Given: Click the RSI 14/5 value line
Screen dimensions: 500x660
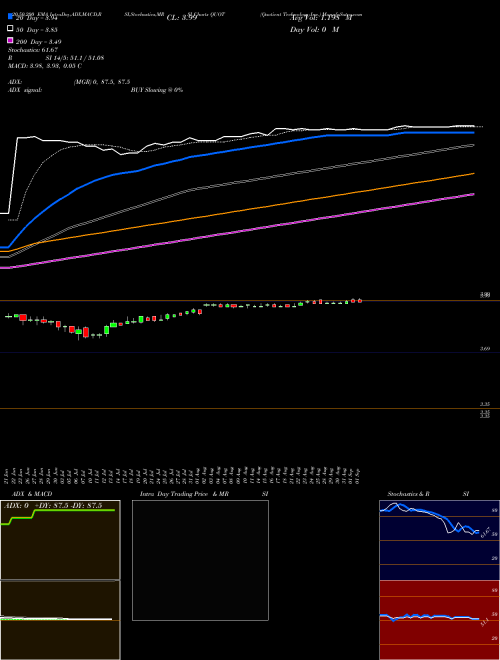Looking at the screenshot, I should [x=56, y=58].
